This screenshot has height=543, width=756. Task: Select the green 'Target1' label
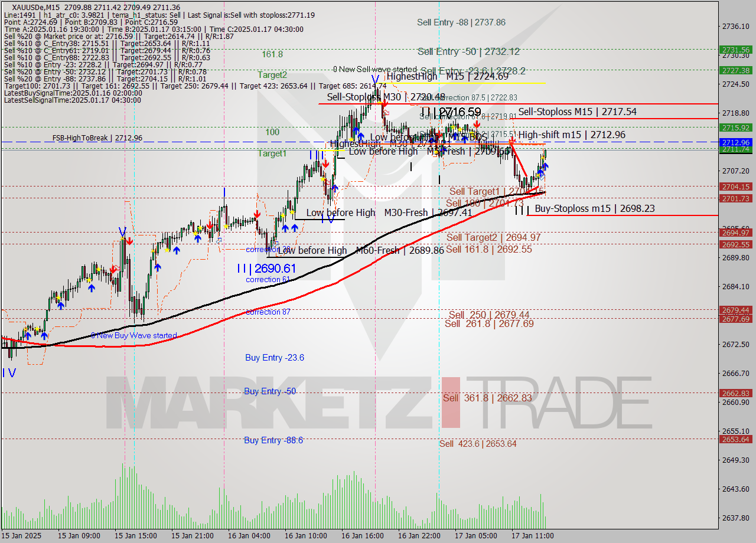pyautogui.click(x=272, y=153)
